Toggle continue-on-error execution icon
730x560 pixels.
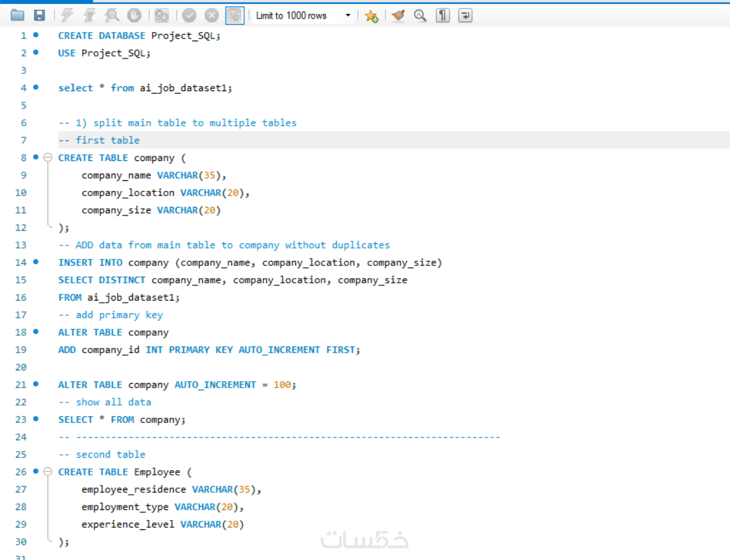coord(162,15)
